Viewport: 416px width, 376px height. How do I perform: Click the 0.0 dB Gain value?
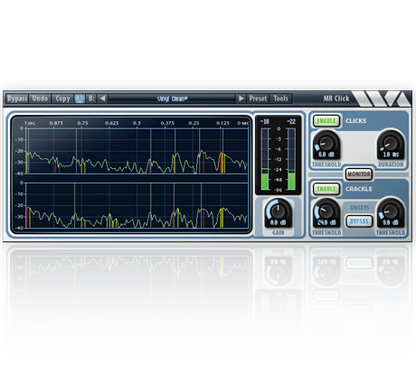click(278, 222)
